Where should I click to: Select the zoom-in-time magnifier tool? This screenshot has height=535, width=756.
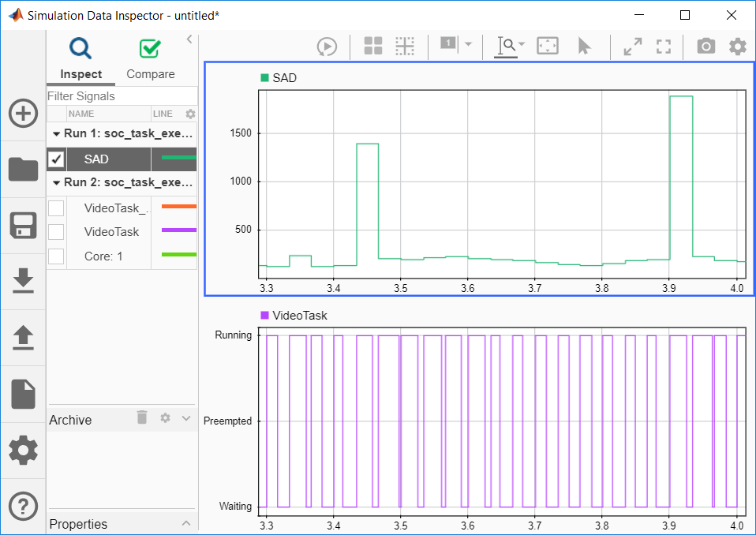(x=506, y=47)
